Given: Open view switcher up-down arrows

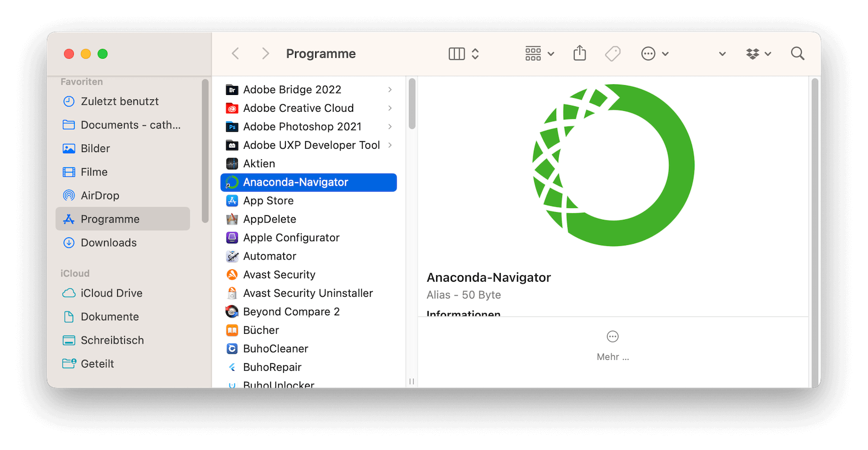Looking at the screenshot, I should [475, 53].
